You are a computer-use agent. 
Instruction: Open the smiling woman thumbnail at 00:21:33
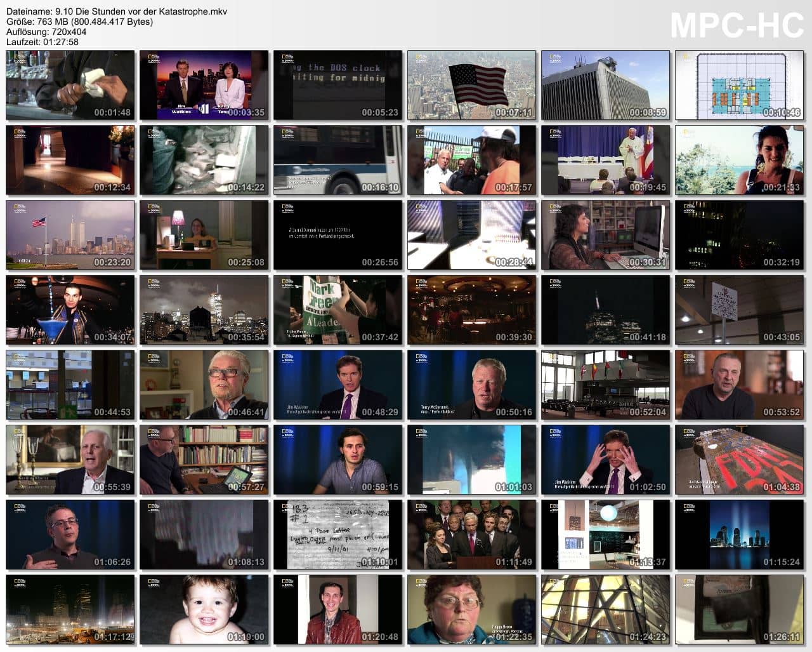coord(739,160)
